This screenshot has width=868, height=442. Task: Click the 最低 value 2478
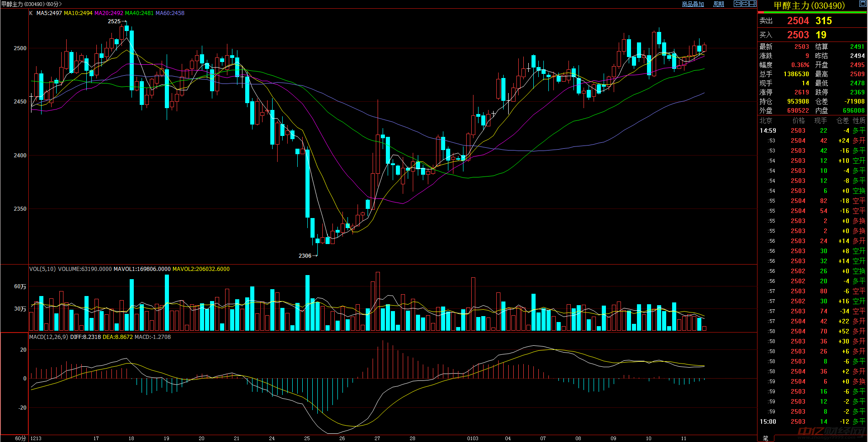click(857, 83)
